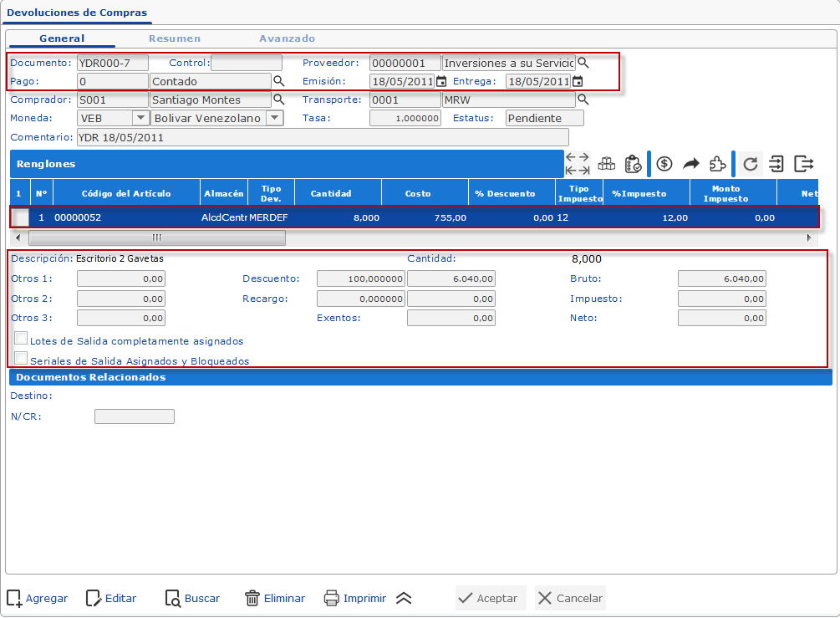Screen dimensions: 840x618
Task: Click the dollar sign icon in Renglones toolbar
Action: click(x=664, y=164)
